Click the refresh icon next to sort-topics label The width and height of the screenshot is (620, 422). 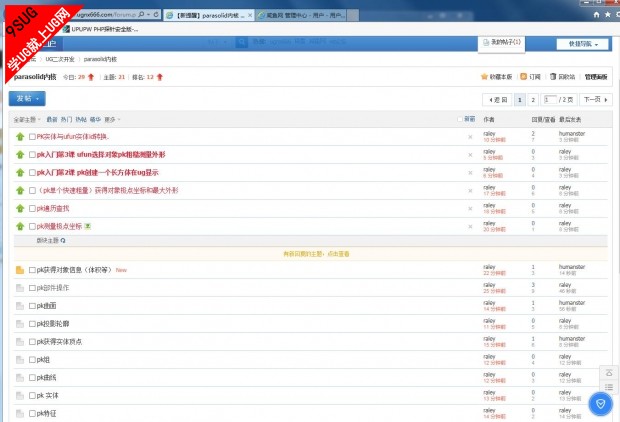pos(63,240)
